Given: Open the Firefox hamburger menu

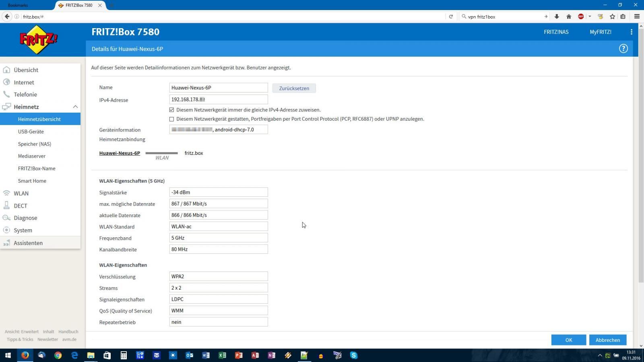Looking at the screenshot, I should [637, 16].
